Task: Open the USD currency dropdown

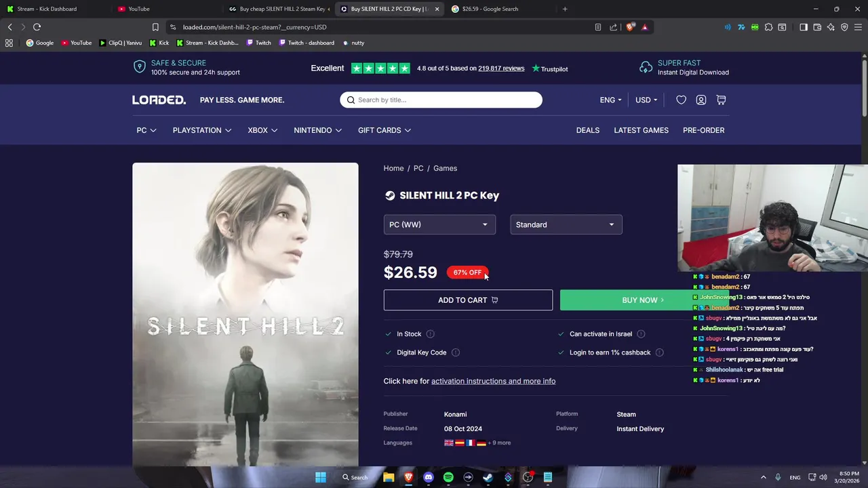Action: (646, 100)
